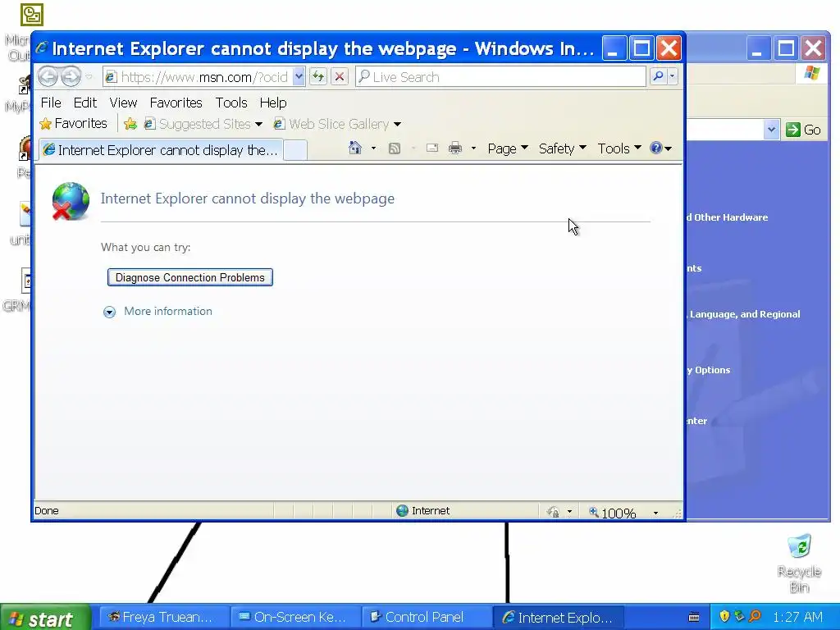This screenshot has height=630, width=840.
Task: Click the Live Search input box
Action: (500, 77)
